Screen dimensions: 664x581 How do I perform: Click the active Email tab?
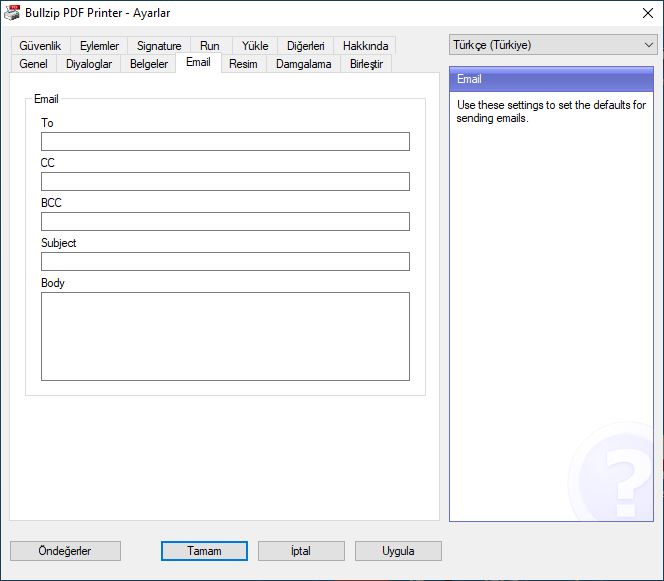(x=198, y=63)
